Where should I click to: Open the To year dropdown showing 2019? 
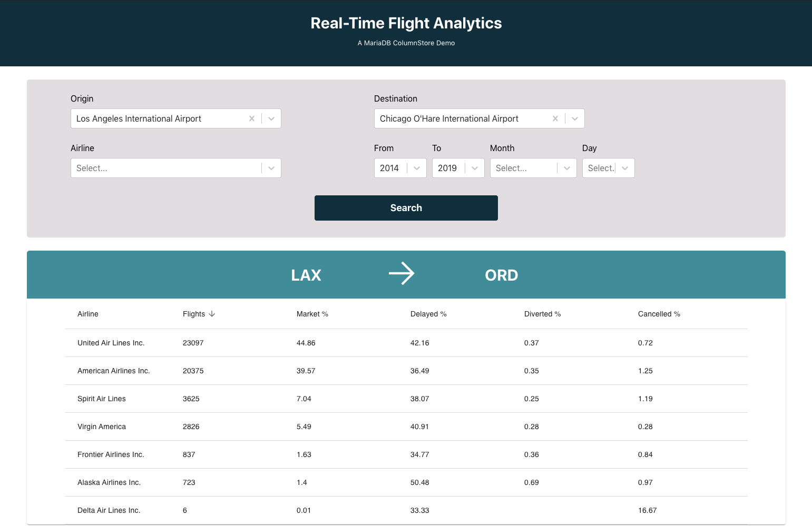(475, 168)
